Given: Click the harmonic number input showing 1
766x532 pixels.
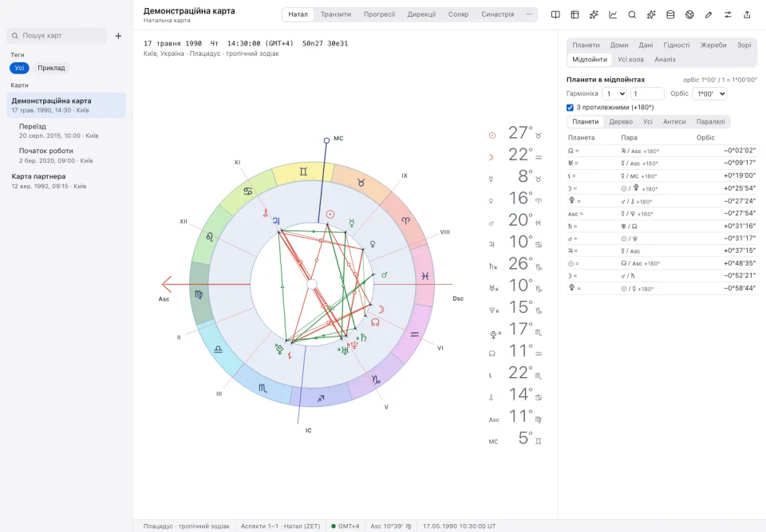Looking at the screenshot, I should 647,94.
